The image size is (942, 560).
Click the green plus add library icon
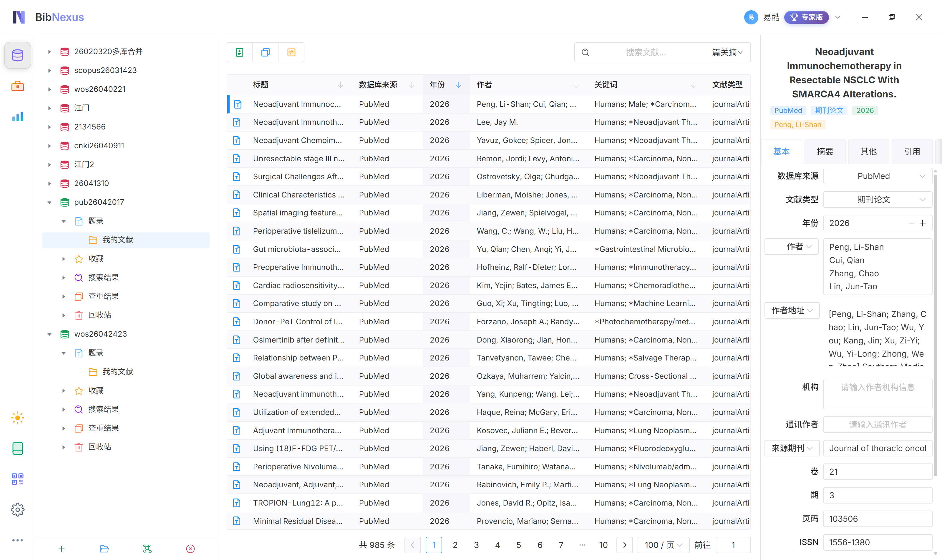[62, 549]
